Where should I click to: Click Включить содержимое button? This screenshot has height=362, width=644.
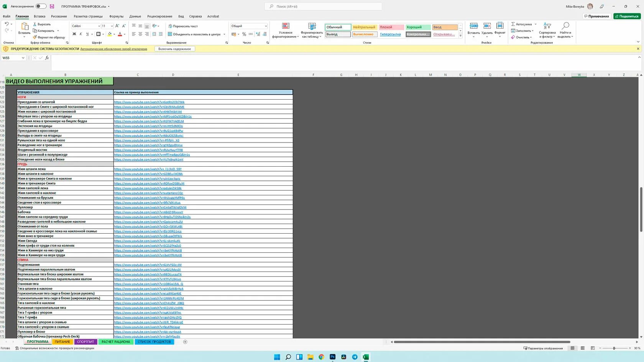[x=174, y=49]
